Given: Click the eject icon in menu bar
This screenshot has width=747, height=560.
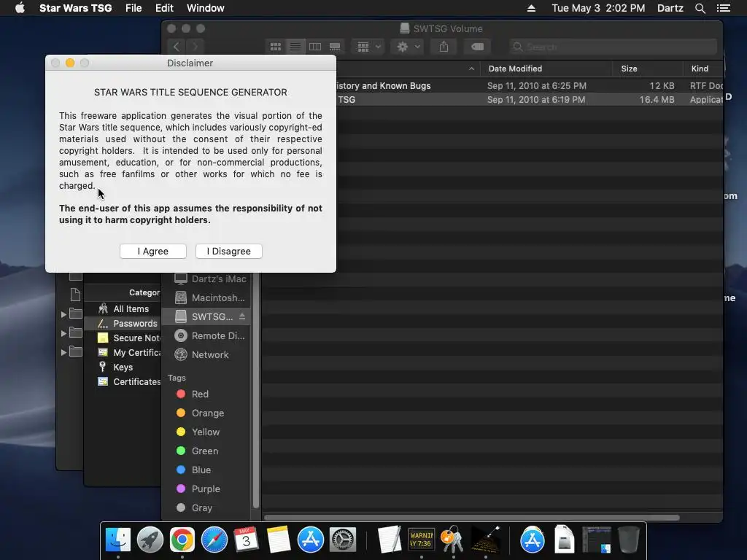Looking at the screenshot, I should (x=531, y=8).
